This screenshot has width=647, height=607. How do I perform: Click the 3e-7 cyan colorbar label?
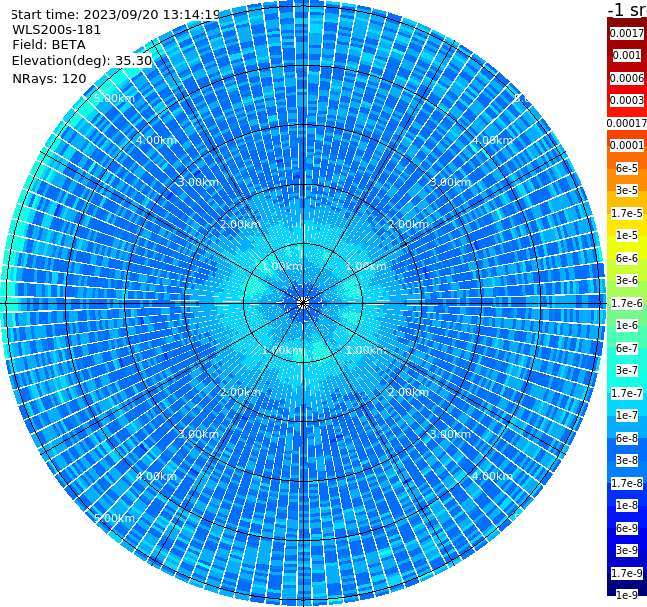(627, 370)
